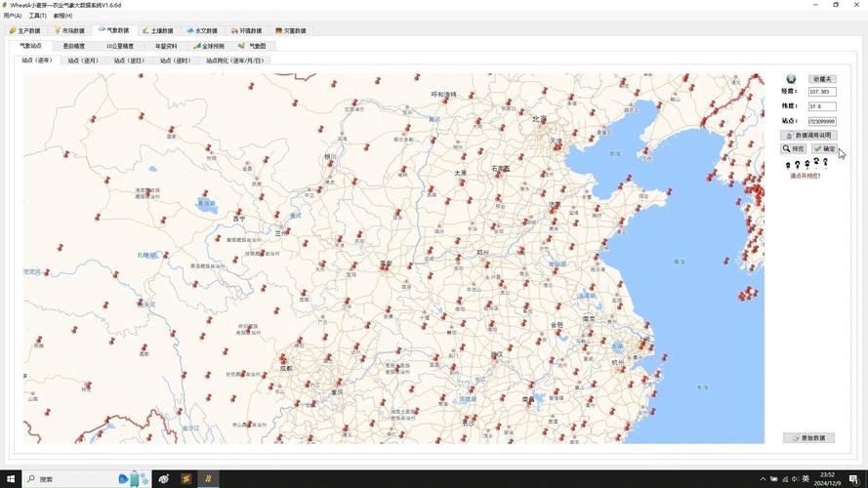Open the 年鉴资料 sub-tab

point(166,46)
